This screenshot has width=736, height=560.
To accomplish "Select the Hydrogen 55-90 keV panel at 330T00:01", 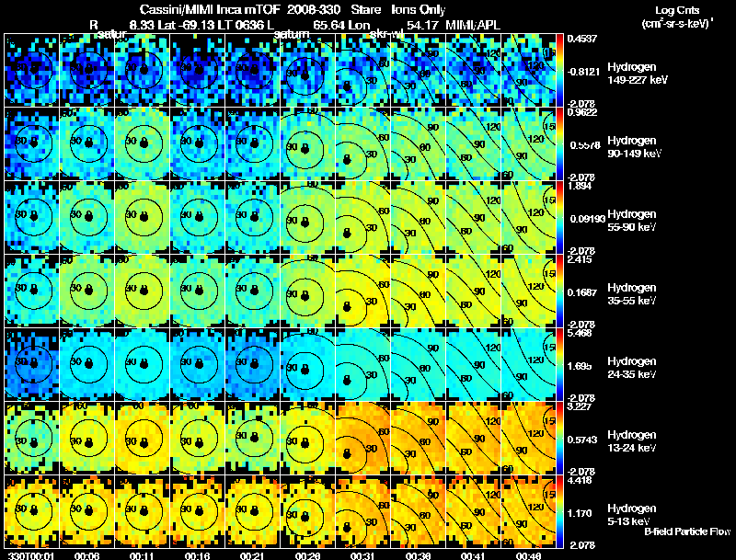I will coord(32,218).
